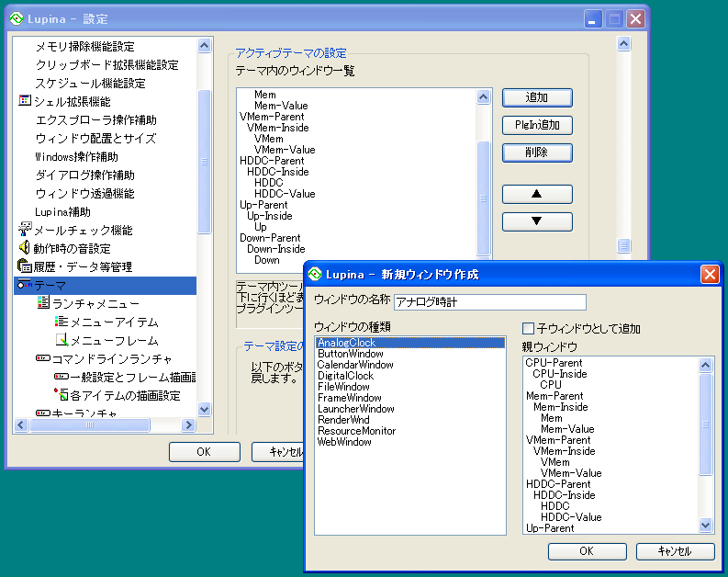Viewport: 728px width, 577px height.
Task: Click 親ウィンドウ list scroll down arrow
Action: (706, 526)
